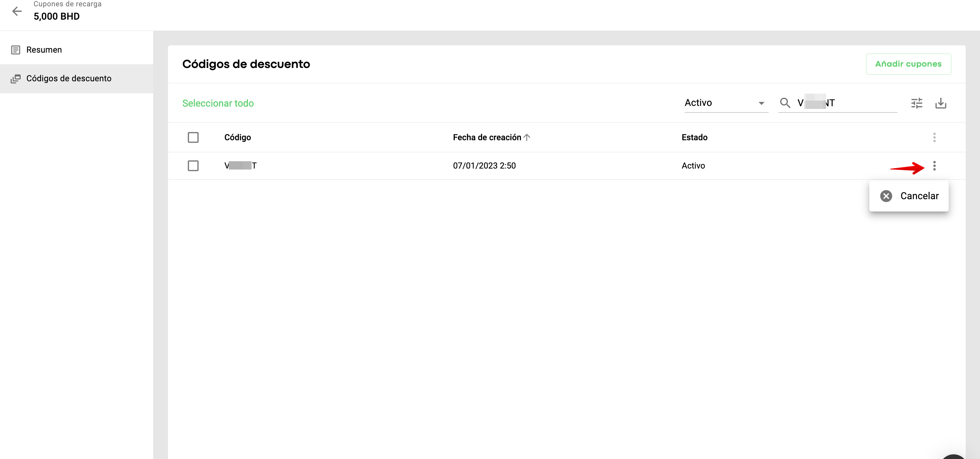This screenshot has height=459, width=980.
Task: Open Resumen in the sidebar
Action: [x=44, y=50]
